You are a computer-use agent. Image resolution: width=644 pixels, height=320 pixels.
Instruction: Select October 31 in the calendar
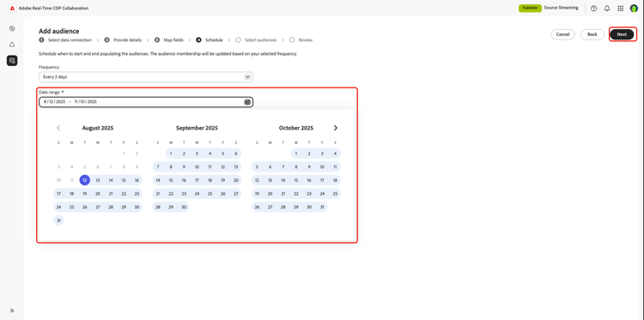pyautogui.click(x=322, y=207)
